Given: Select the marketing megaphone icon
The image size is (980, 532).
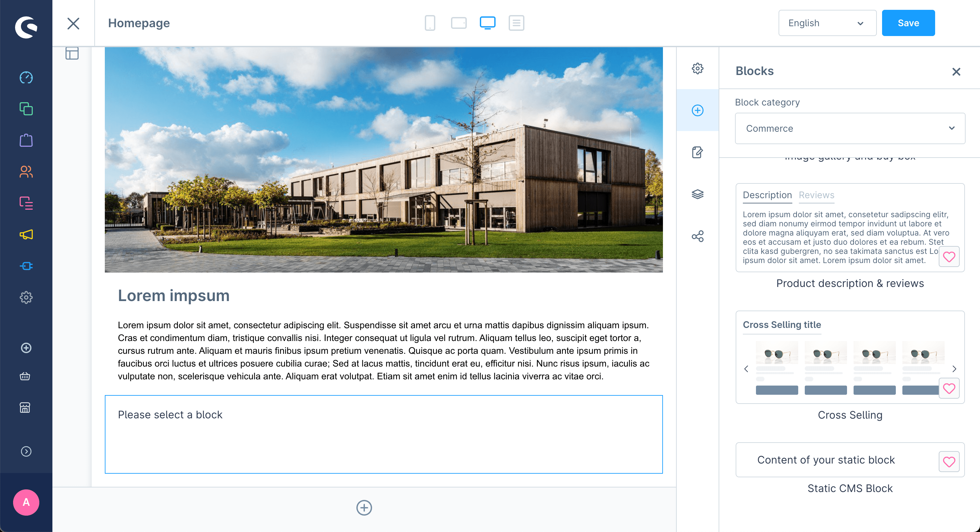Looking at the screenshot, I should click(x=26, y=235).
